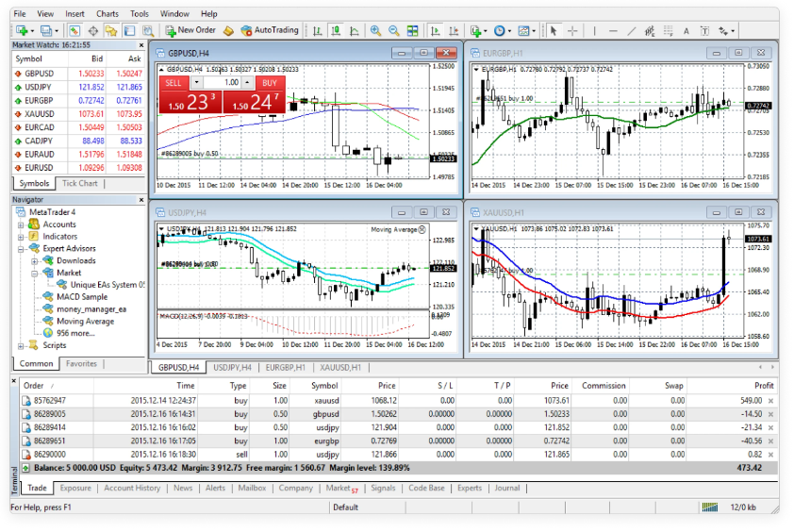
Task: Open the Periods clock icon
Action: tap(499, 31)
